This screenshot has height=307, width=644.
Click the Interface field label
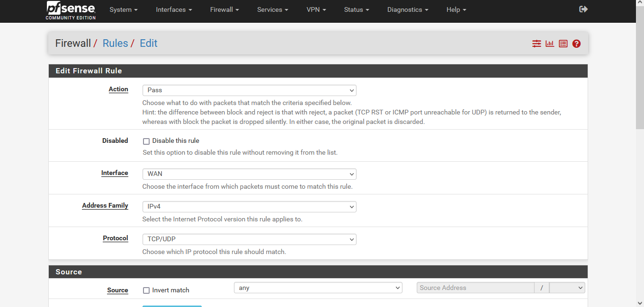[x=115, y=173]
